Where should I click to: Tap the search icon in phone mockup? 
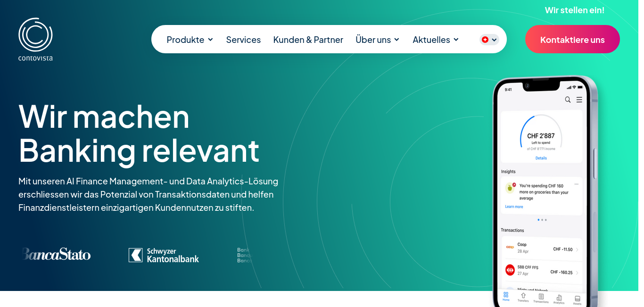tap(568, 100)
